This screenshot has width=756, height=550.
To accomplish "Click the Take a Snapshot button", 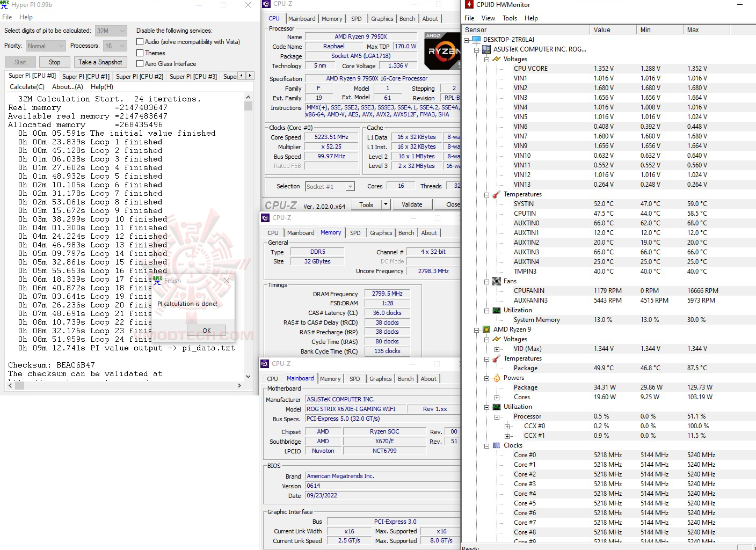I will 100,62.
